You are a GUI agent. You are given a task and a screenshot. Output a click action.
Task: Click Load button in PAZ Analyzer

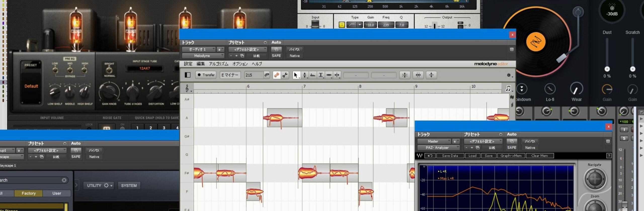pos(472,156)
